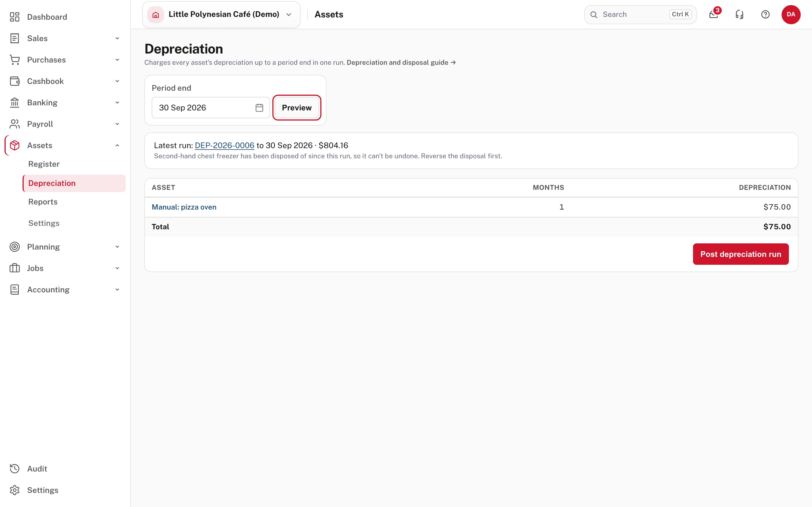Image resolution: width=812 pixels, height=507 pixels.
Task: Collapse the Assets section chevron
Action: [x=117, y=145]
